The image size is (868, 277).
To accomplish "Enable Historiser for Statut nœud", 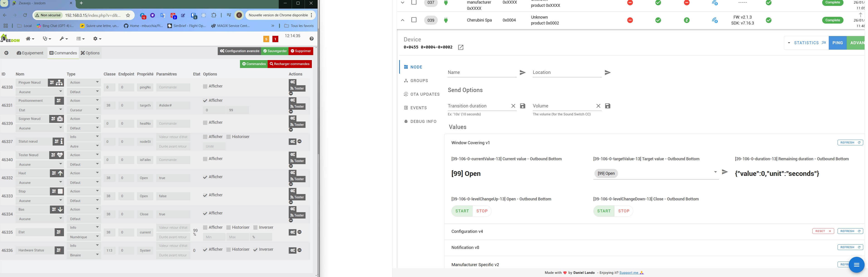I will click(228, 137).
